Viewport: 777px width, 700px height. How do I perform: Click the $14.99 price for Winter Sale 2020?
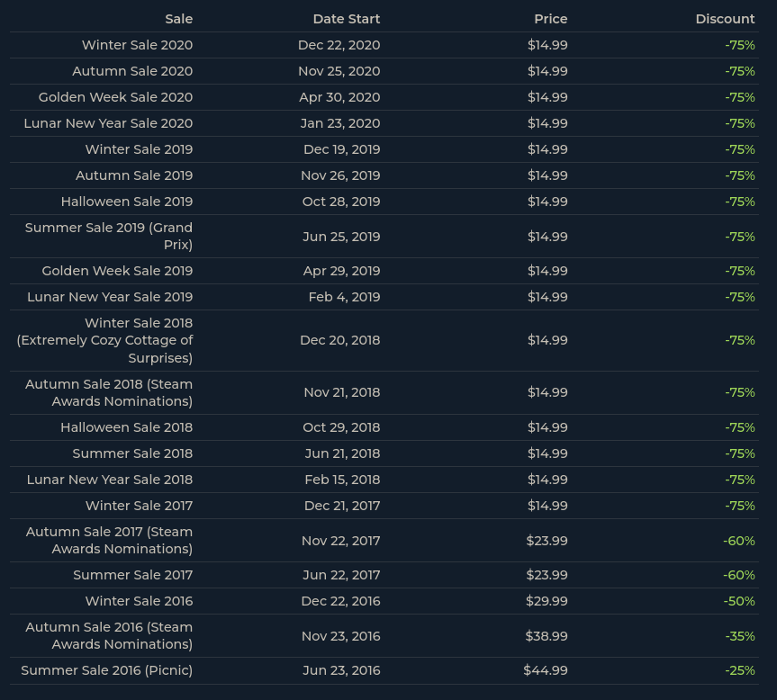click(x=547, y=45)
